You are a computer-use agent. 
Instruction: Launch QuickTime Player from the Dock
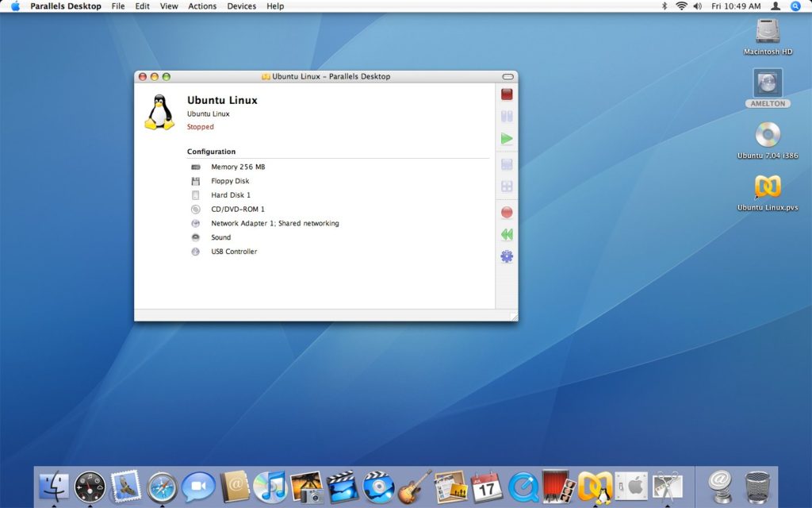[x=523, y=487]
